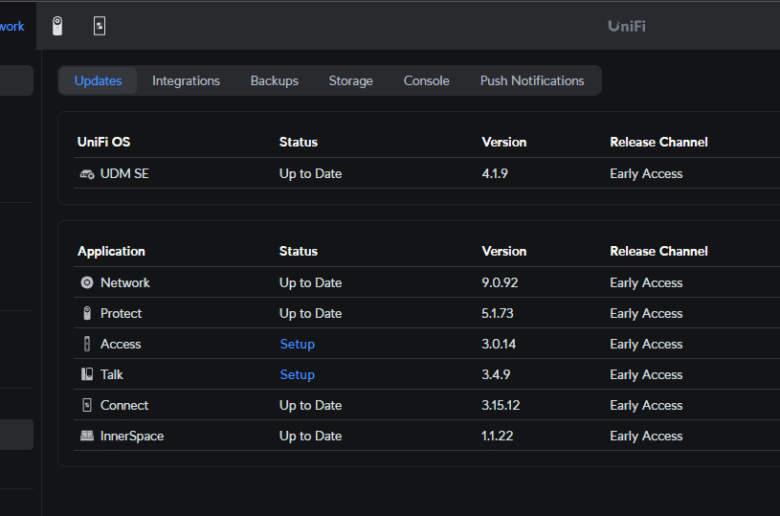Click Early Access channel for Protect

(x=646, y=313)
